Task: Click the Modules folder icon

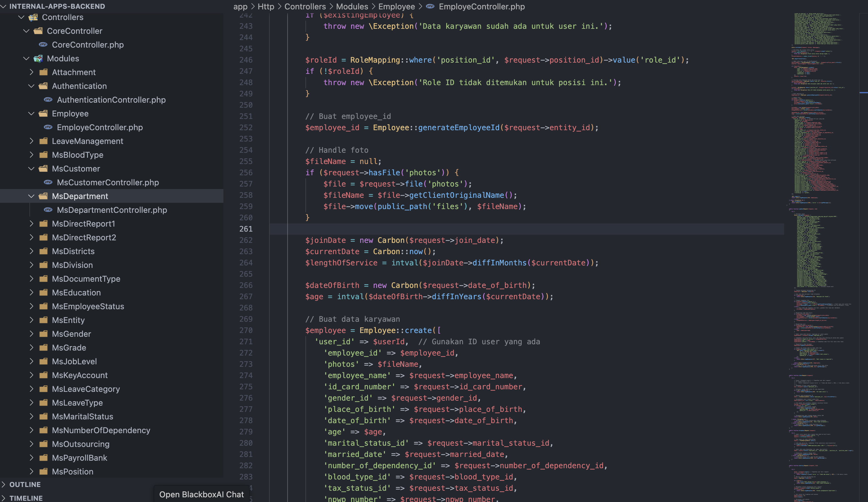Action: click(x=38, y=59)
